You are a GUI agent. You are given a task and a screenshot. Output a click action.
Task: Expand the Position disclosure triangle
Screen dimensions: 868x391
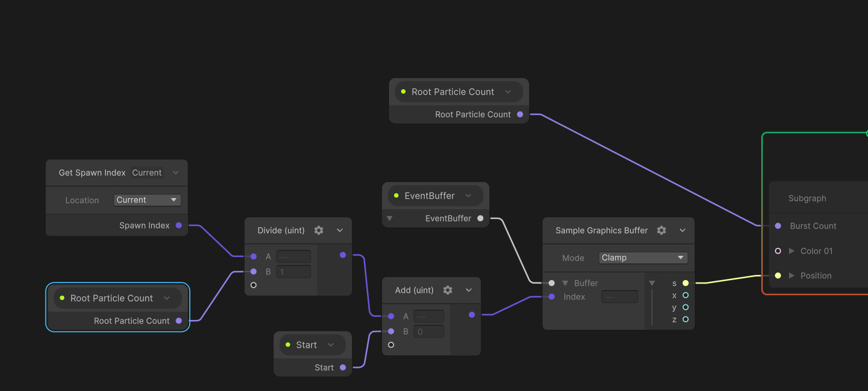click(792, 275)
